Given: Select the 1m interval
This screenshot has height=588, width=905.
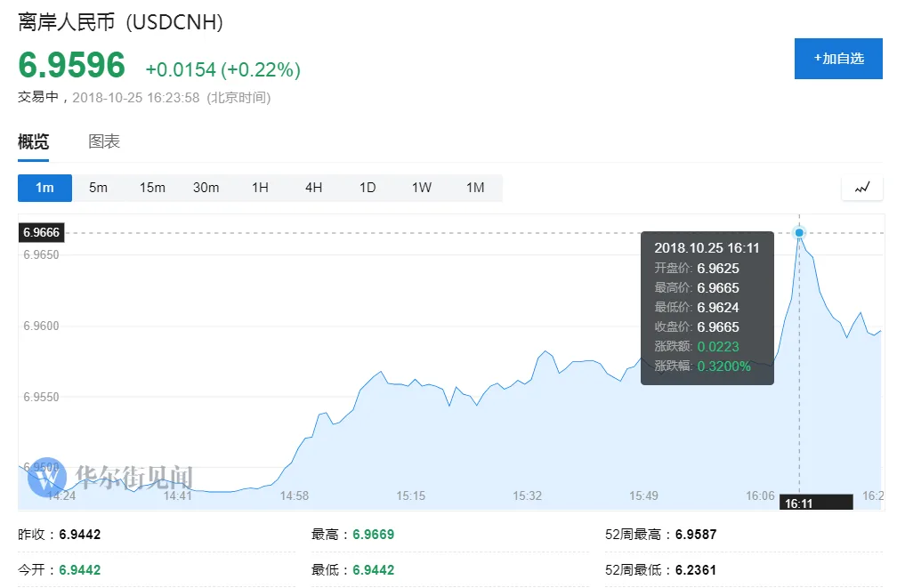Looking at the screenshot, I should 44,188.
